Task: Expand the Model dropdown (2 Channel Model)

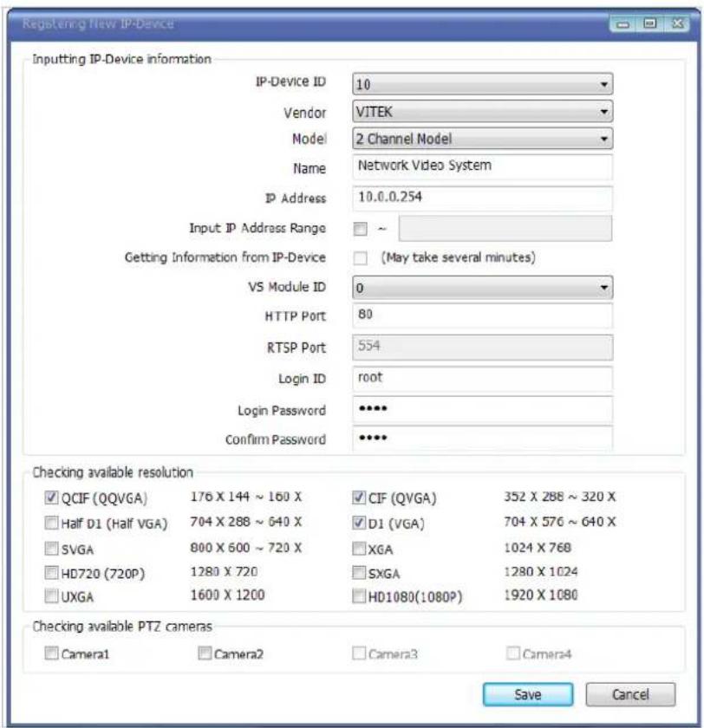Action: tap(483, 139)
